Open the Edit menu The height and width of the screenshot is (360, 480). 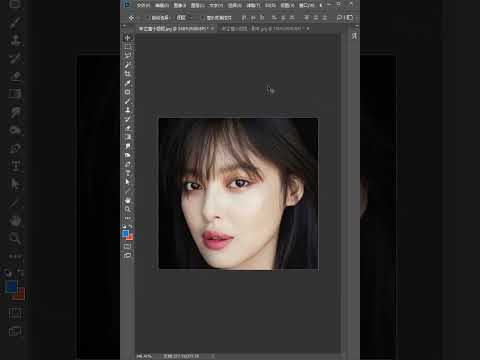point(162,5)
